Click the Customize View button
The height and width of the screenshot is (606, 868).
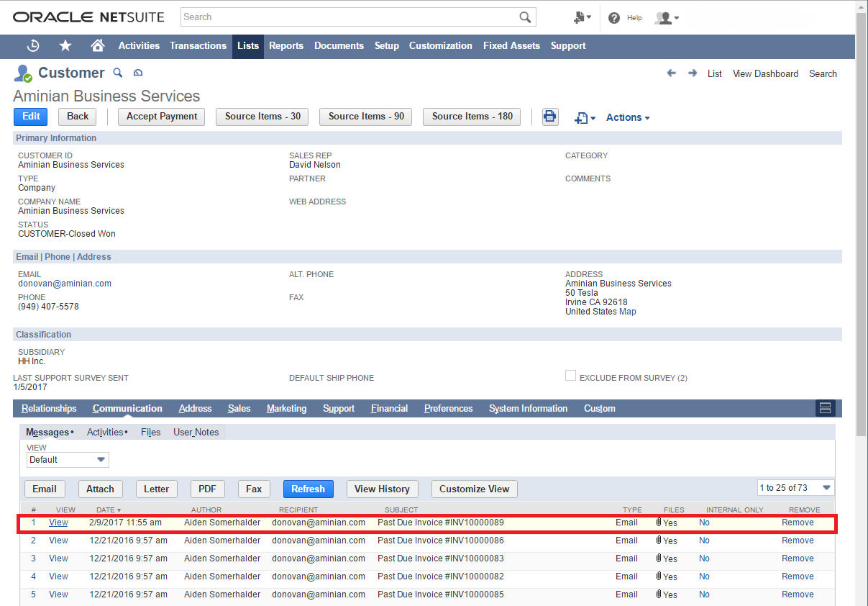point(474,489)
